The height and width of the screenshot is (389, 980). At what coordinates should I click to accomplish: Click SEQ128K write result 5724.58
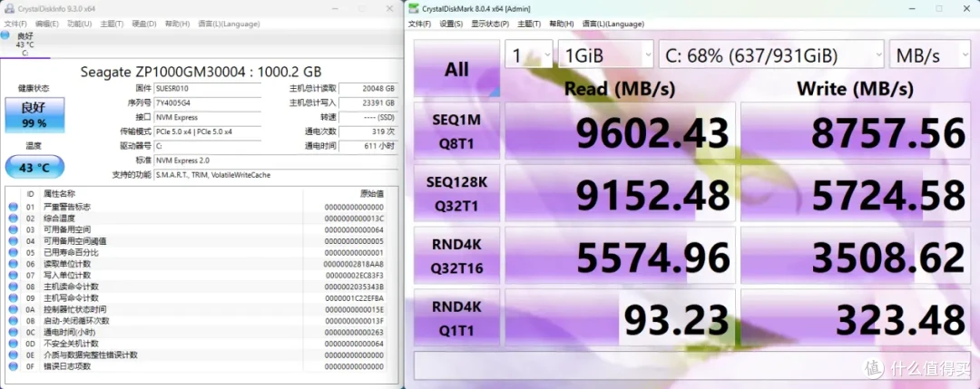tap(856, 193)
